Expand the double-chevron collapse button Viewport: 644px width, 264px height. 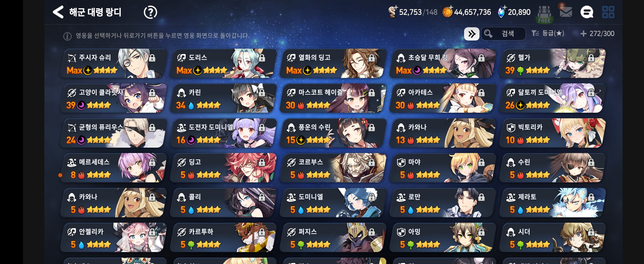tap(472, 33)
